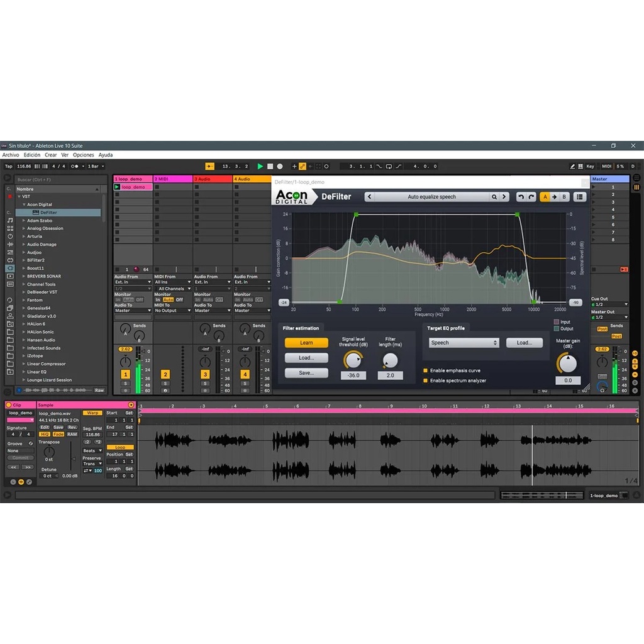Toggle the Metronome button
The image size is (644, 644).
pyautogui.click(x=74, y=166)
